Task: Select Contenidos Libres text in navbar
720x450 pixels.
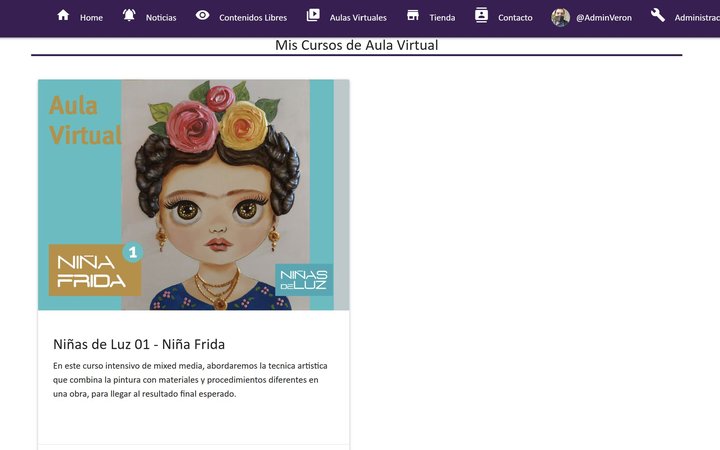Action: pyautogui.click(x=253, y=18)
